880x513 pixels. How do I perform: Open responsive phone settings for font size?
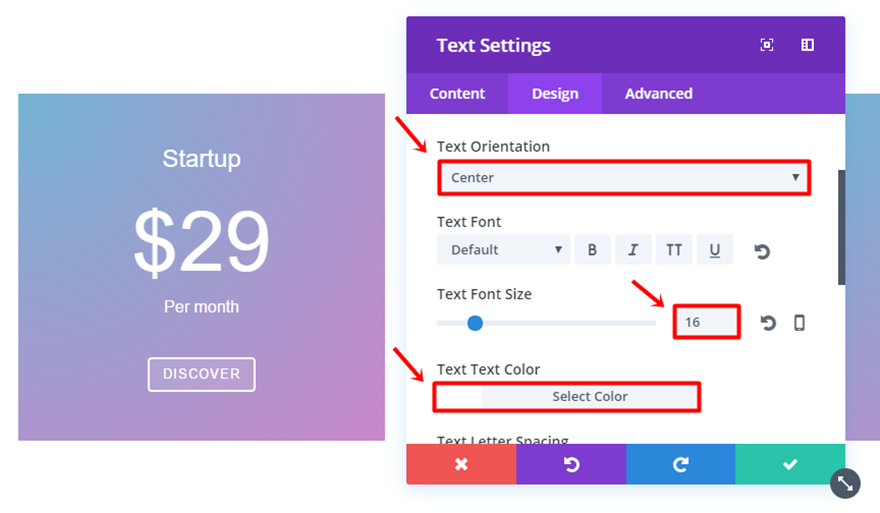point(799,323)
